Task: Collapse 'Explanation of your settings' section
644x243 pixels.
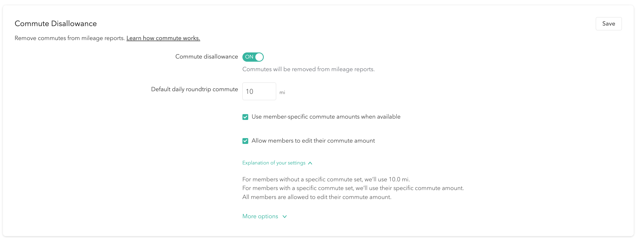Action: coord(274,163)
